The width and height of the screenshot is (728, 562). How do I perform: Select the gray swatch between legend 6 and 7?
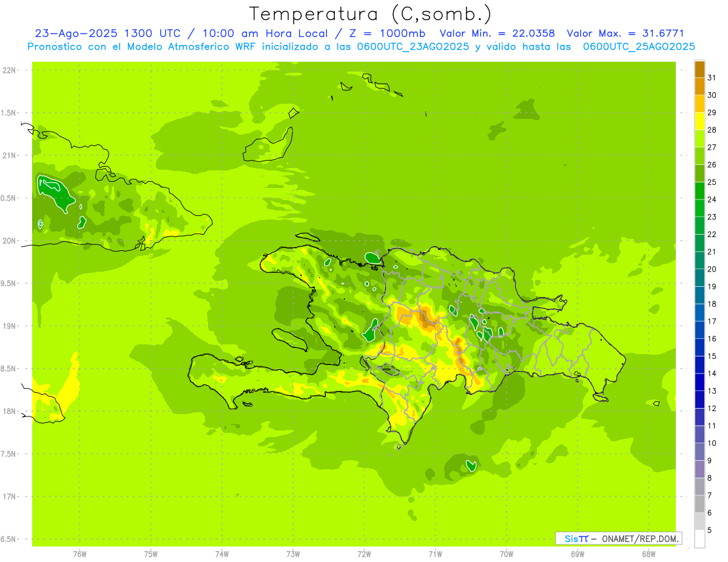click(x=699, y=504)
